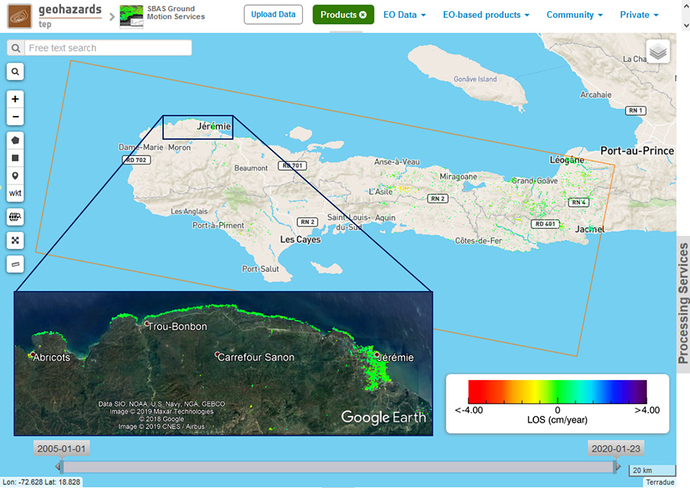This screenshot has height=488, width=690.
Task: Open the Private dropdown menu
Action: tap(639, 16)
